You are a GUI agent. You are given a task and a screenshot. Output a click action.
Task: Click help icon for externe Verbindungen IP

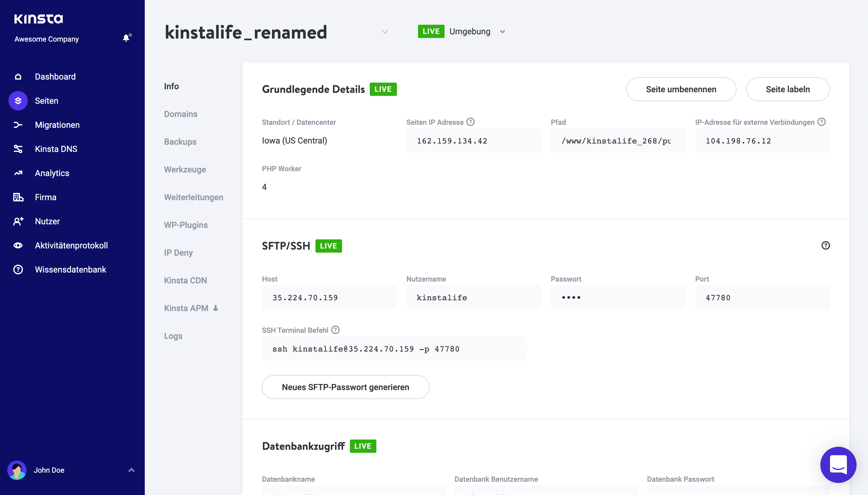point(821,122)
